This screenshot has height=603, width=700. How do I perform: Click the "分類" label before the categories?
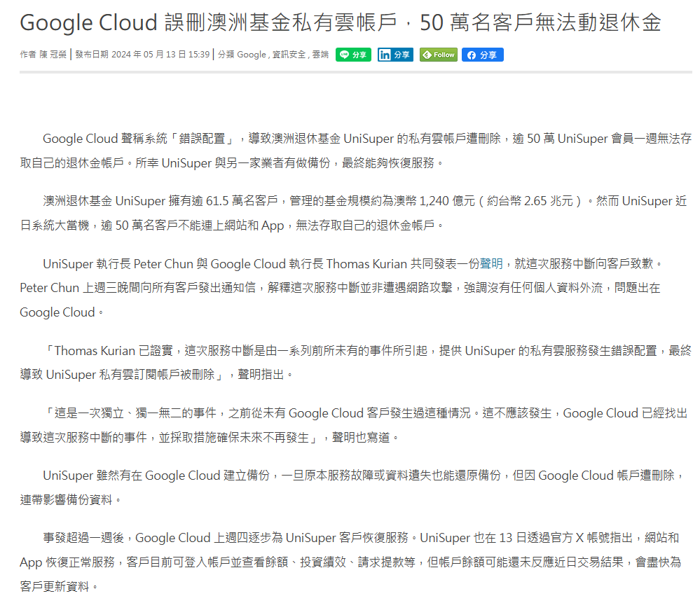226,55
